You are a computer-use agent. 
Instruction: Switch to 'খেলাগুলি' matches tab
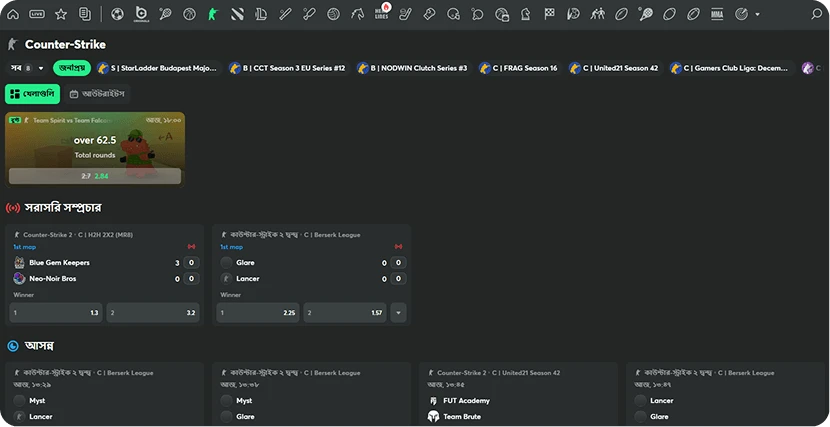[33, 93]
